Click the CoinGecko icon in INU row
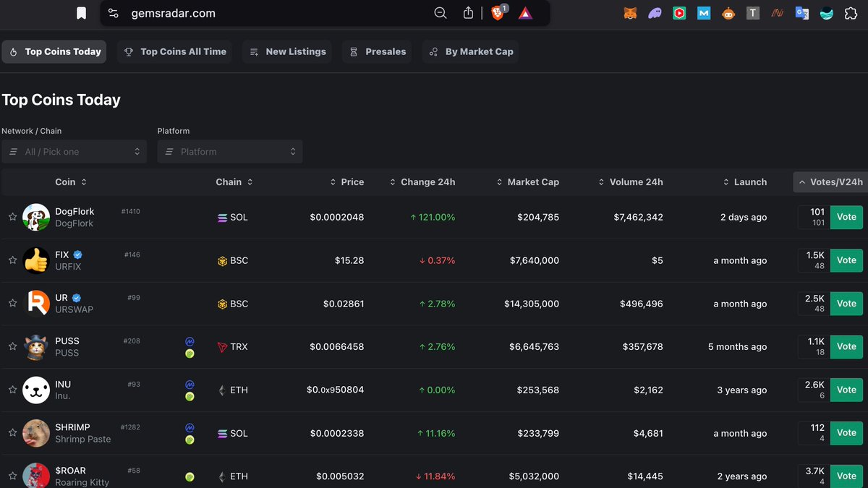This screenshot has height=488, width=868. click(x=190, y=397)
